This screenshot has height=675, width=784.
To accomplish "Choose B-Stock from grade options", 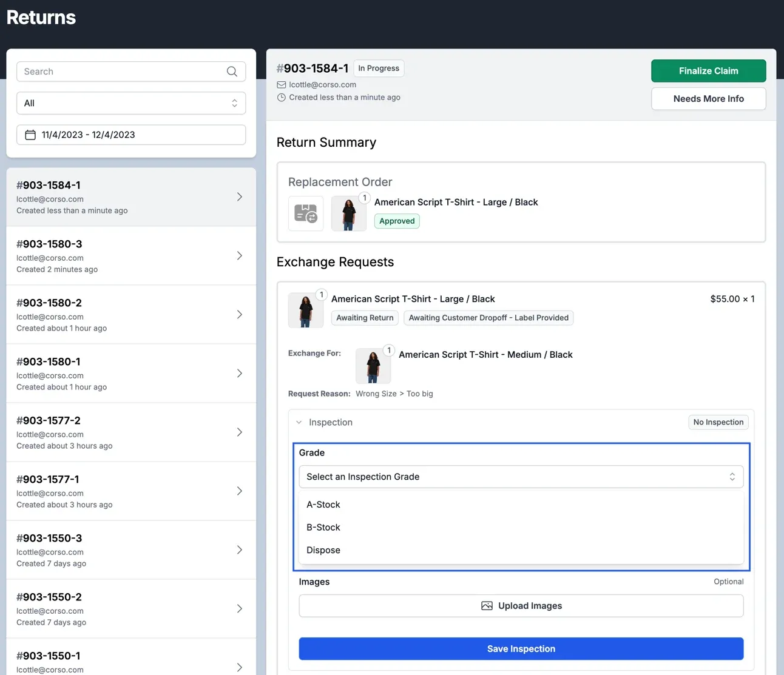I will coord(323,528).
